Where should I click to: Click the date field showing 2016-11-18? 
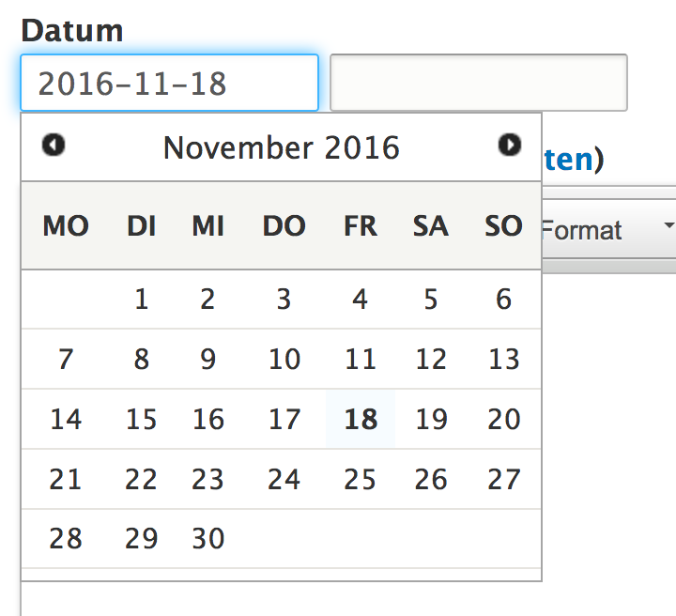tap(169, 84)
